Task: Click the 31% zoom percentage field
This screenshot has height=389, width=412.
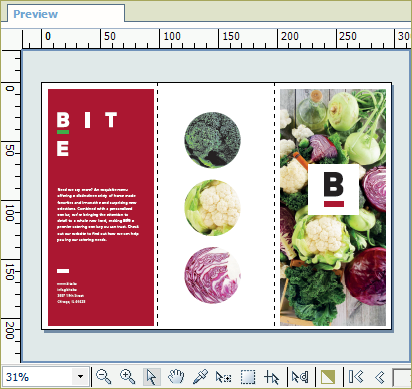Action: (37, 377)
